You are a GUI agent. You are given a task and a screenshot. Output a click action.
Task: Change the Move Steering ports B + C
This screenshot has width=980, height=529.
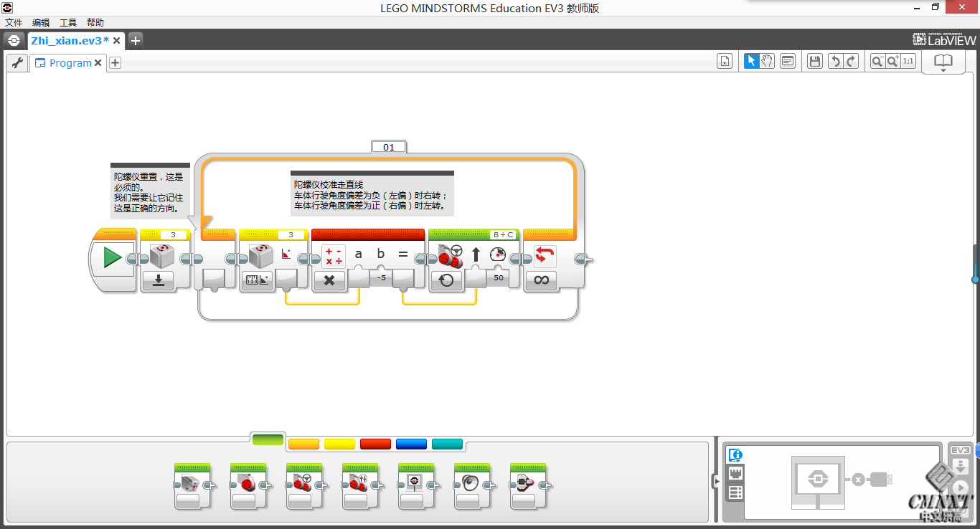[x=503, y=234]
